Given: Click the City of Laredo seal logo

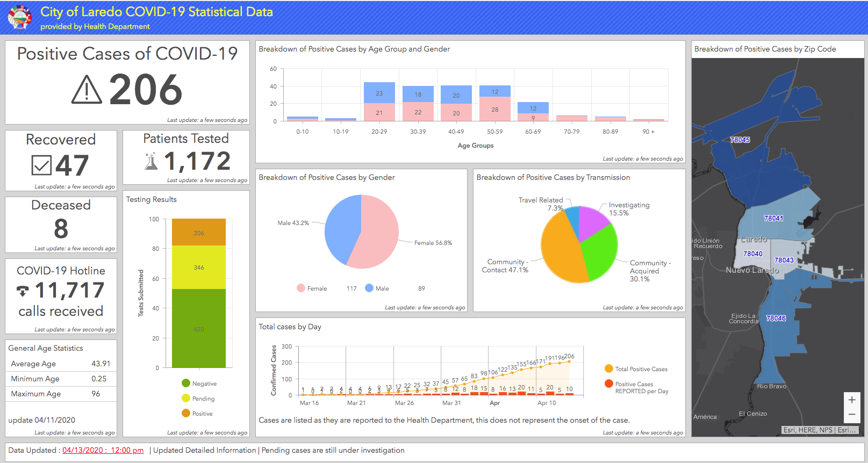Looking at the screenshot, I should click(20, 17).
